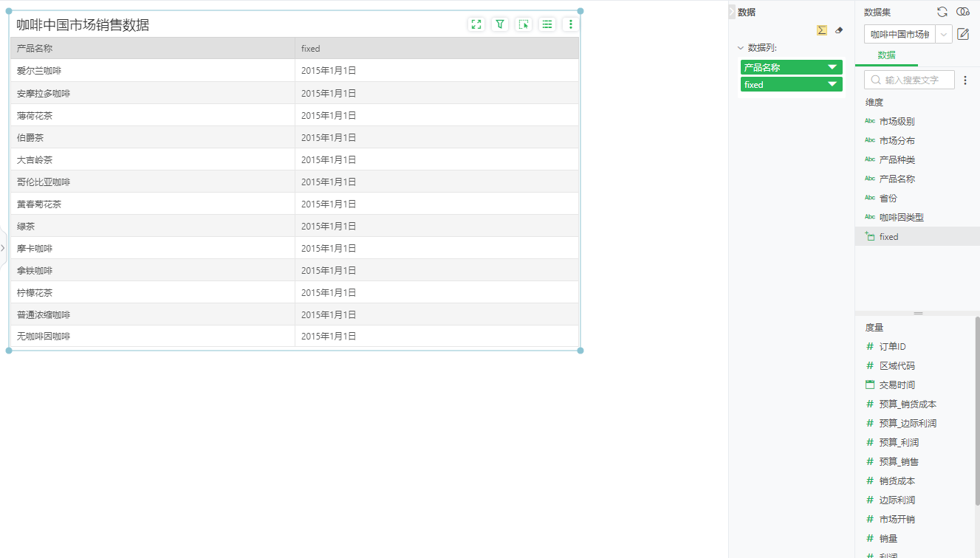Click the fullscreen expand icon on table
The width and height of the screenshot is (980, 558).
click(x=476, y=24)
